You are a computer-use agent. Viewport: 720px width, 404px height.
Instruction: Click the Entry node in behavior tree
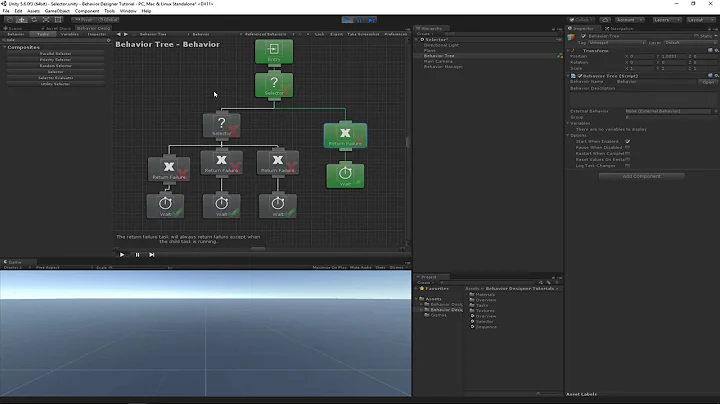click(x=274, y=52)
